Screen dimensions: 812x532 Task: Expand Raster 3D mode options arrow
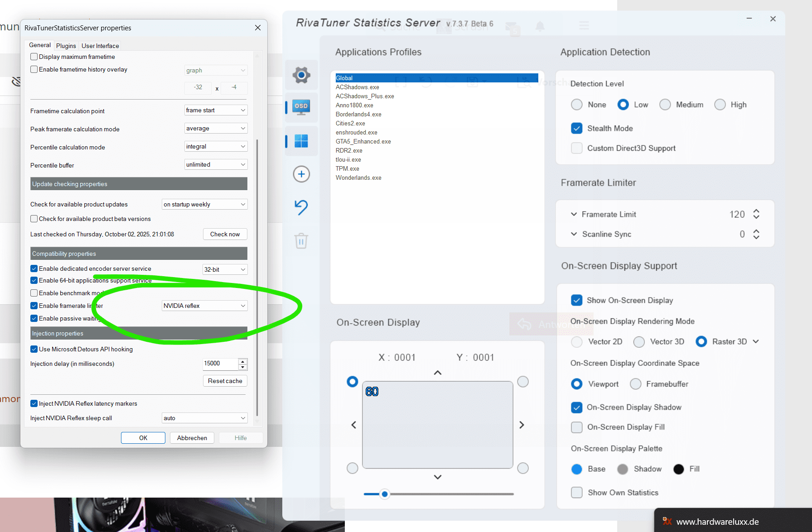(x=756, y=341)
